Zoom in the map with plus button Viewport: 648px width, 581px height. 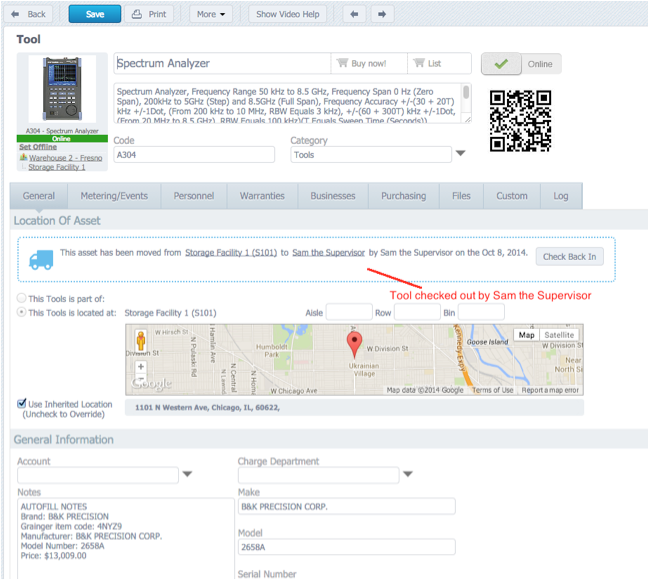141,367
